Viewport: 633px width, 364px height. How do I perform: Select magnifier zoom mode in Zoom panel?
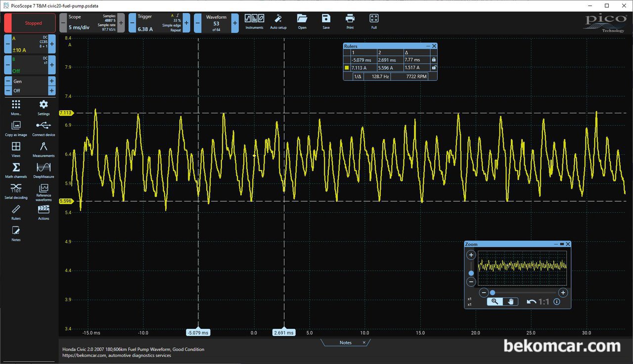pos(495,302)
